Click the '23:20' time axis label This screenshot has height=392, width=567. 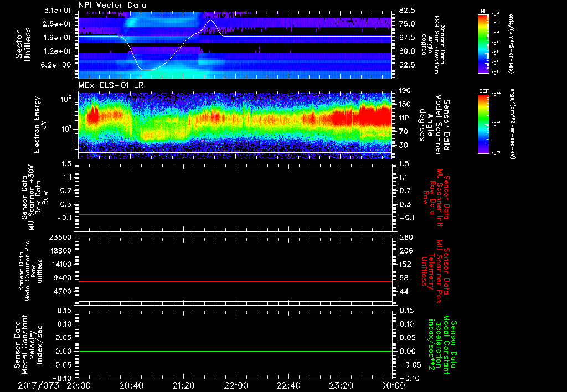coord(341,385)
